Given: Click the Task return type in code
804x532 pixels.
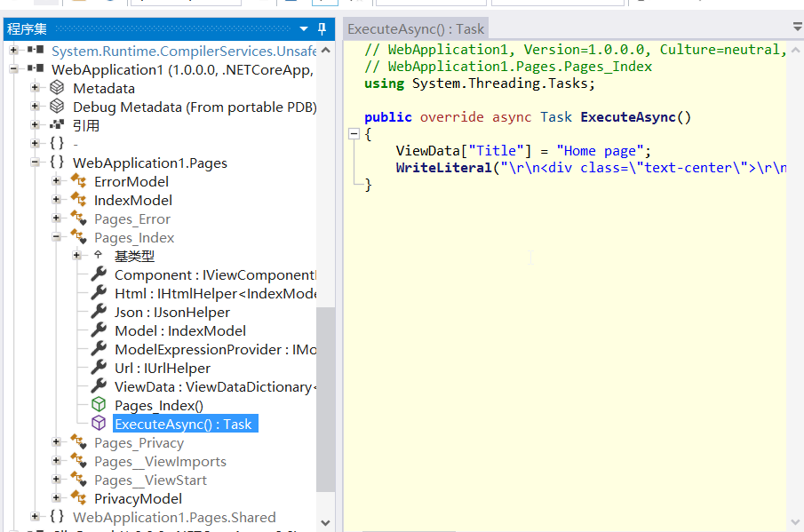Looking at the screenshot, I should pyautogui.click(x=556, y=117).
